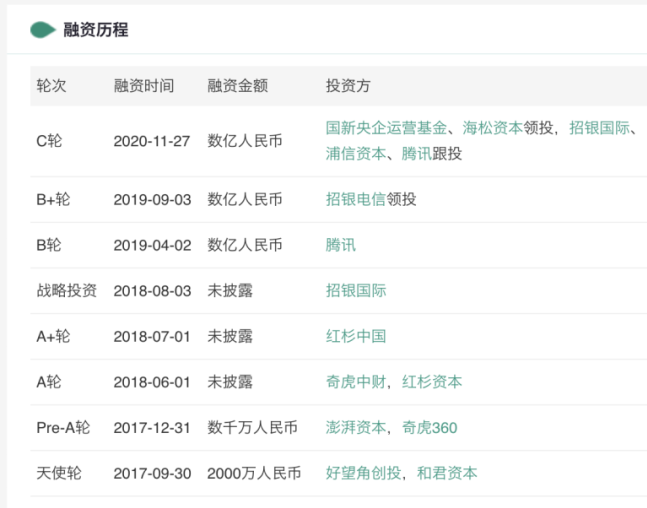This screenshot has width=647, height=508.
Task: Select the date 2018-07-01
Action: (151, 337)
